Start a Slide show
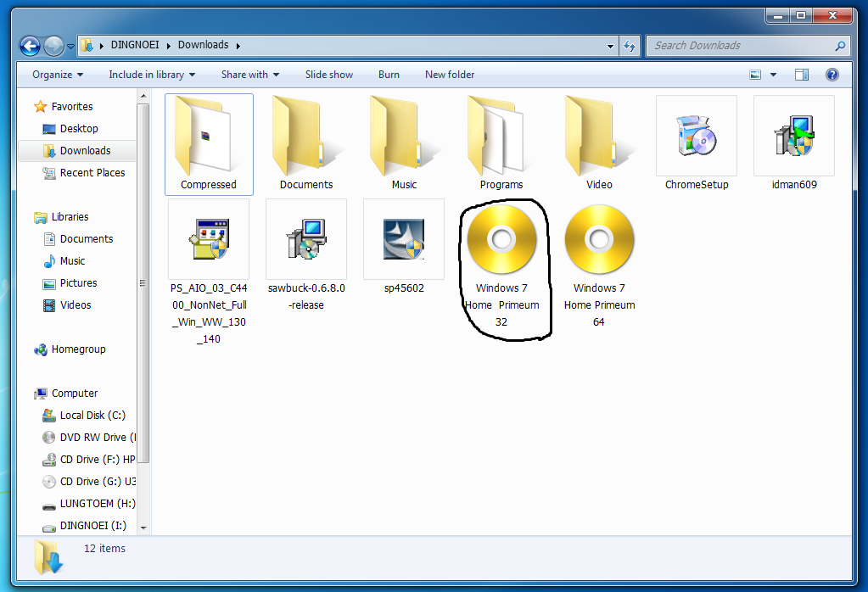868x592 pixels. click(x=329, y=75)
